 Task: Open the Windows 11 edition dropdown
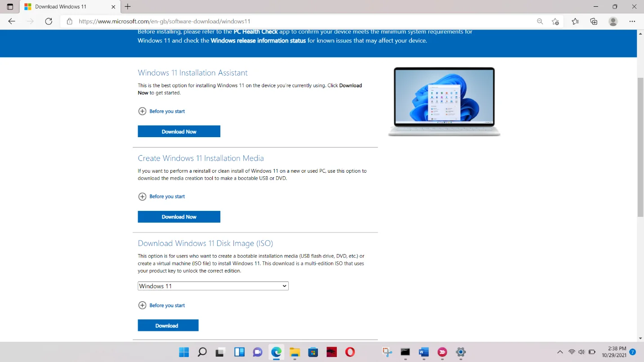tap(213, 286)
